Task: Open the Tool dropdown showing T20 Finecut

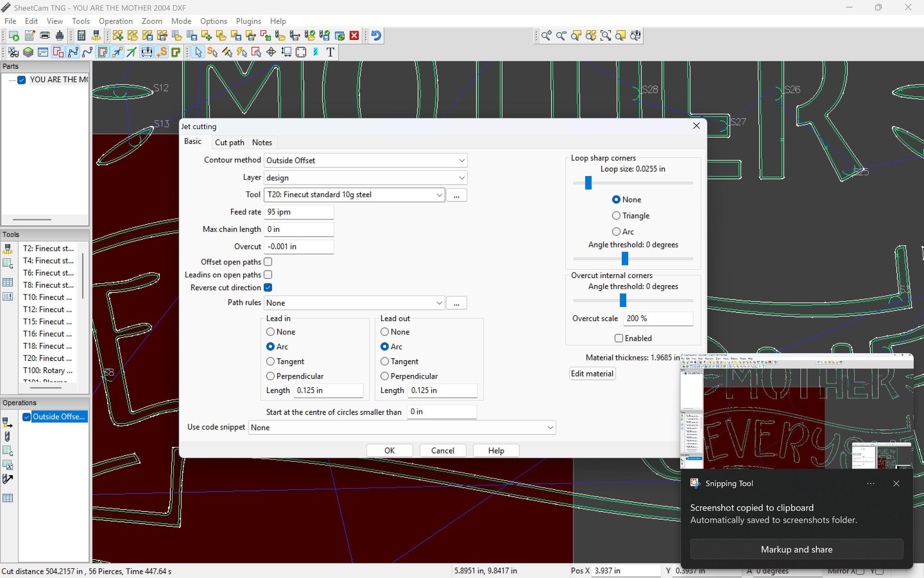Action: 354,195
